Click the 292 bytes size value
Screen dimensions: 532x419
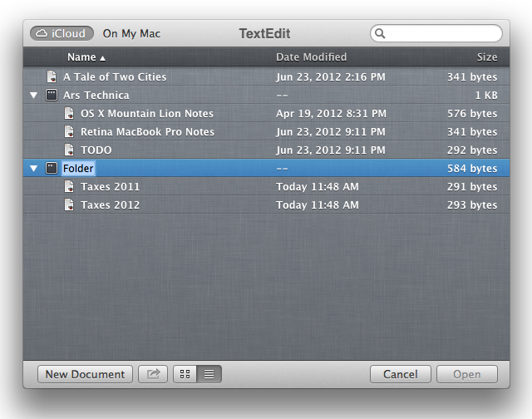click(x=472, y=150)
